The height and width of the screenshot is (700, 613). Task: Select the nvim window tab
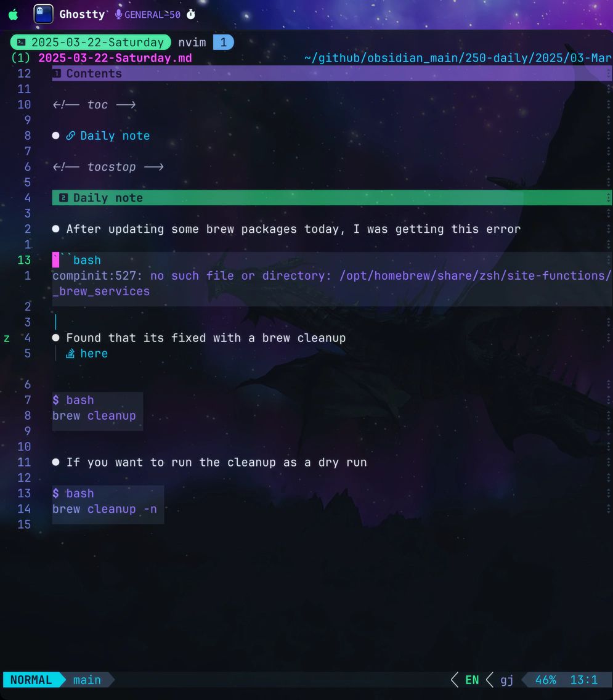point(192,43)
